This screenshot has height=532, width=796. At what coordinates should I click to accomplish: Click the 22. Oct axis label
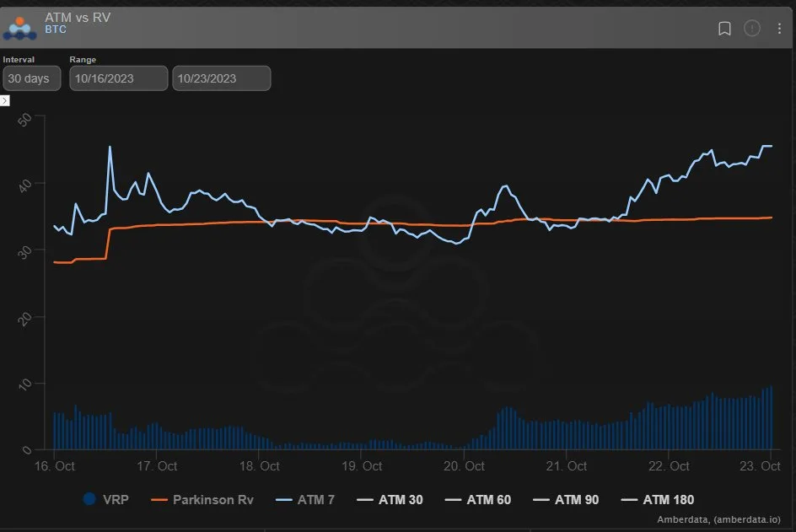coord(669,466)
